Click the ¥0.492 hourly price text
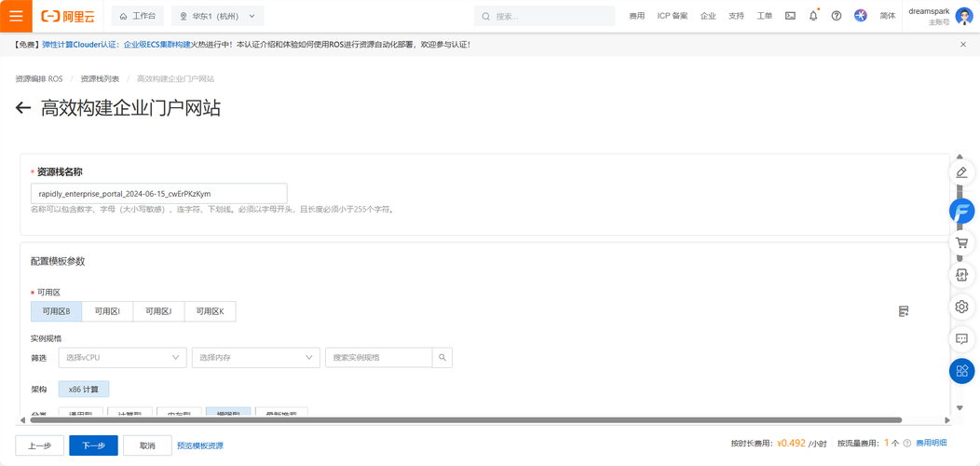The height and width of the screenshot is (466, 980). point(791,443)
